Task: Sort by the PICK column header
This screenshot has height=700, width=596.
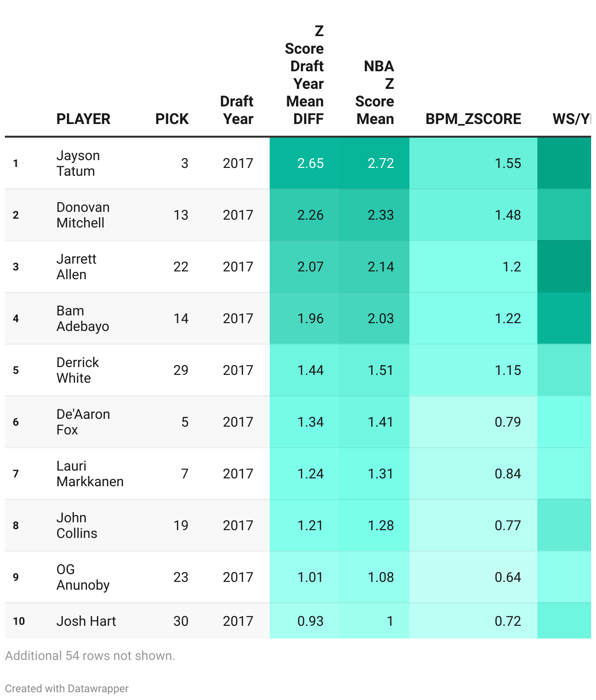Action: point(172,119)
